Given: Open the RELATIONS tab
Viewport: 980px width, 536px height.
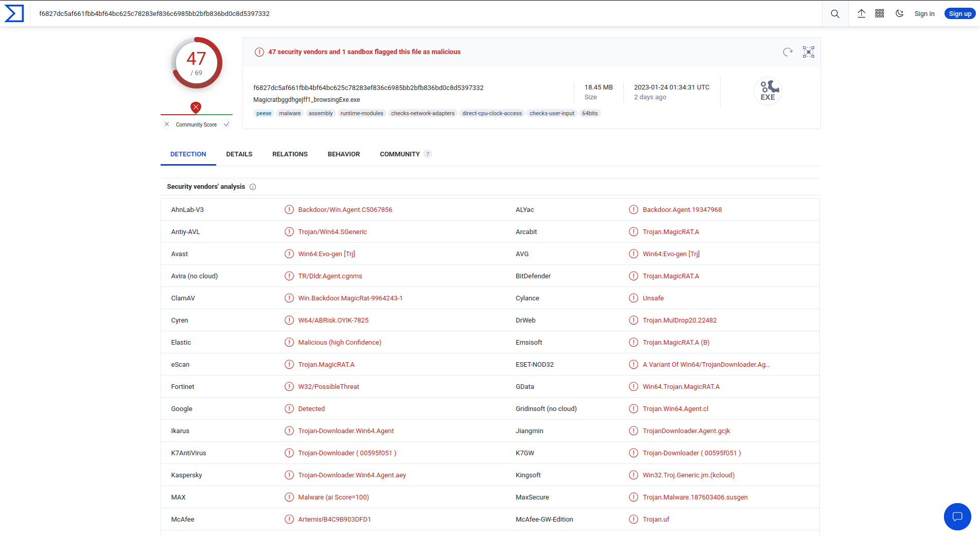Looking at the screenshot, I should (290, 154).
